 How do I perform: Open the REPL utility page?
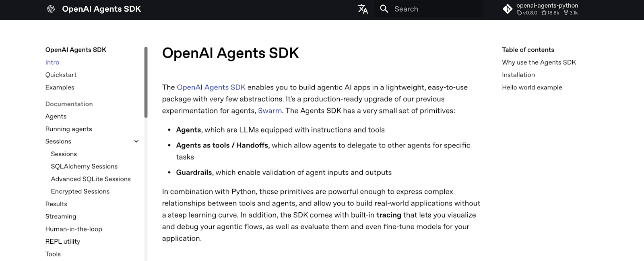[63, 241]
